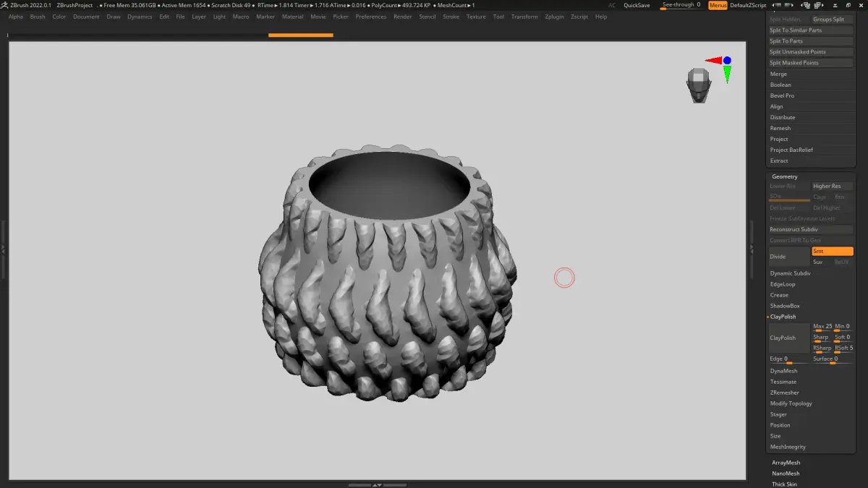Toggle Groups Split option
Screen dimensions: 868x488
point(833,20)
